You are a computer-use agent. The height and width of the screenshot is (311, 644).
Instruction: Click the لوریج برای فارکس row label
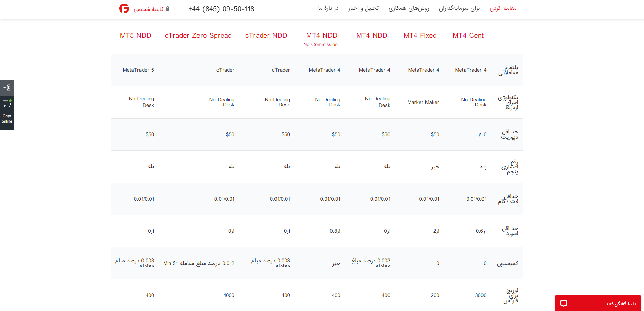pyautogui.click(x=511, y=295)
